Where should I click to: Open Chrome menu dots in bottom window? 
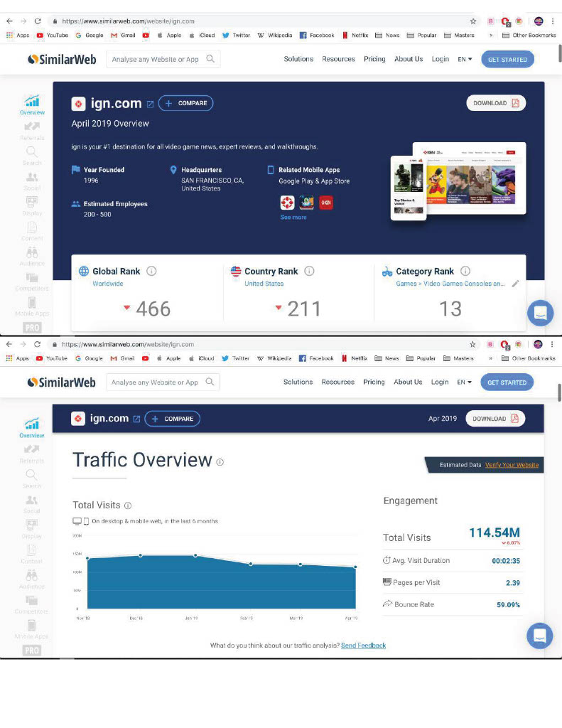[552, 344]
